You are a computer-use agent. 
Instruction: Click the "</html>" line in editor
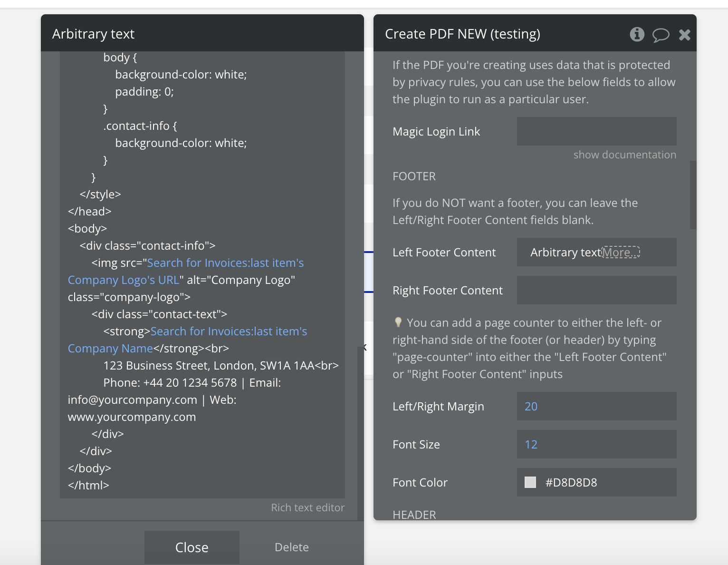click(x=88, y=485)
